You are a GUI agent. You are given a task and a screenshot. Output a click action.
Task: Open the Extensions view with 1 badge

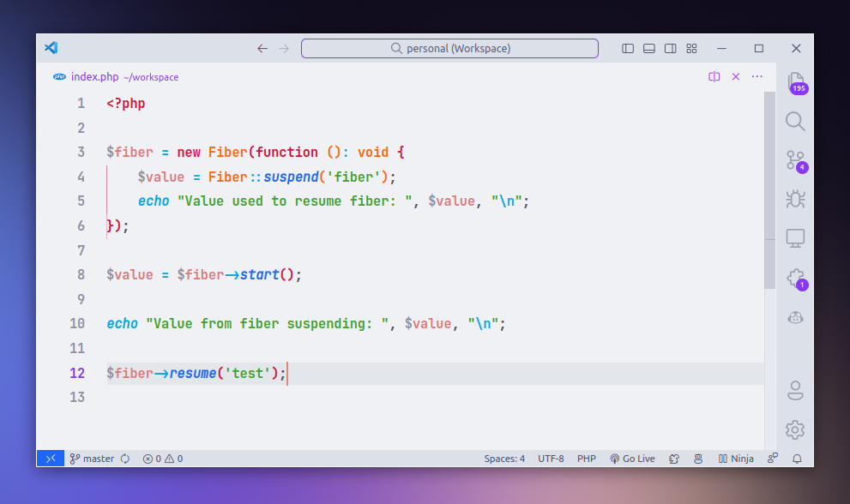(796, 279)
